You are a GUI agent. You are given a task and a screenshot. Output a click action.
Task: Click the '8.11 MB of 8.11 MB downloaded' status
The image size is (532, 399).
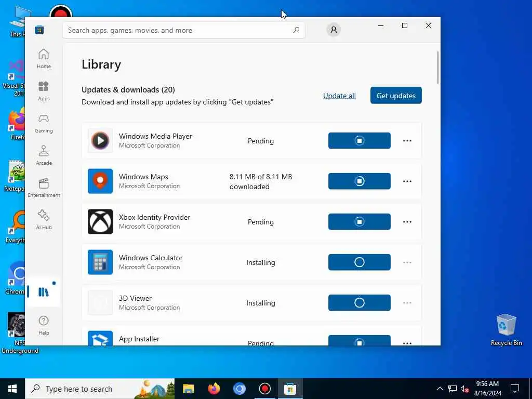pyautogui.click(x=261, y=181)
